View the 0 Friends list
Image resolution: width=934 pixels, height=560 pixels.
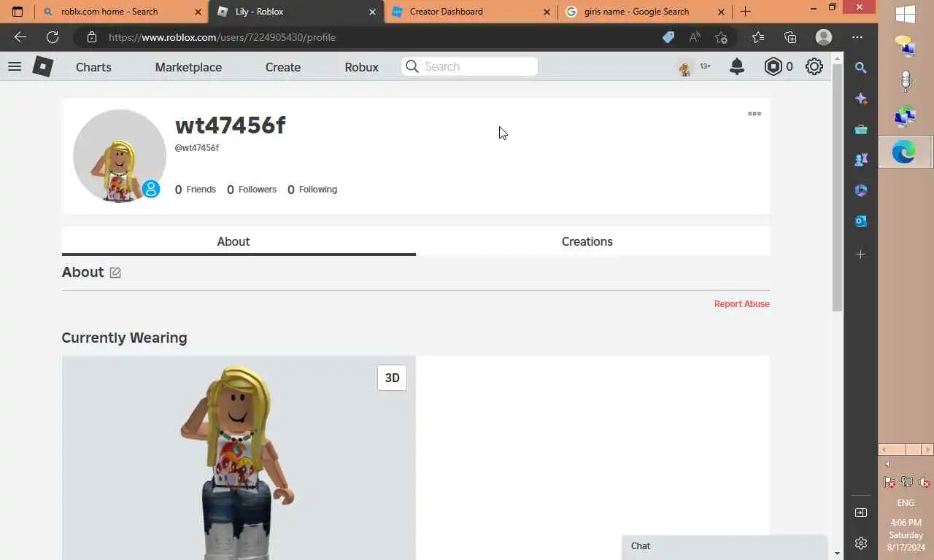(196, 190)
